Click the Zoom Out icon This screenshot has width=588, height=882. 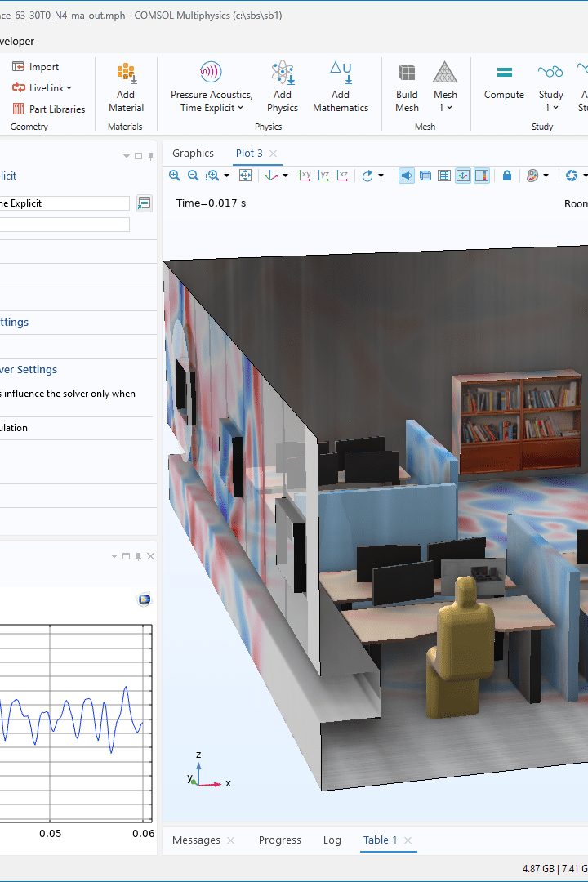pos(193,176)
